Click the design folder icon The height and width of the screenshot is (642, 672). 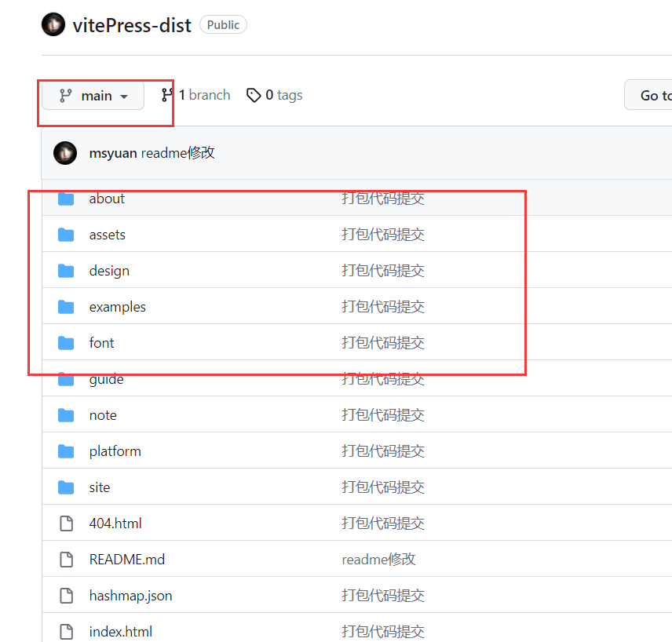66,271
